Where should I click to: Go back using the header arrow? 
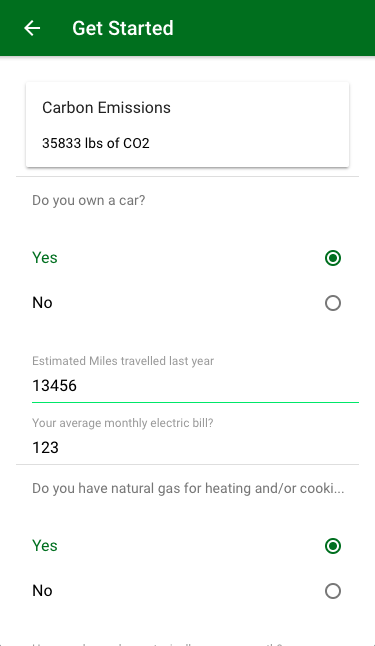pyautogui.click(x=32, y=28)
